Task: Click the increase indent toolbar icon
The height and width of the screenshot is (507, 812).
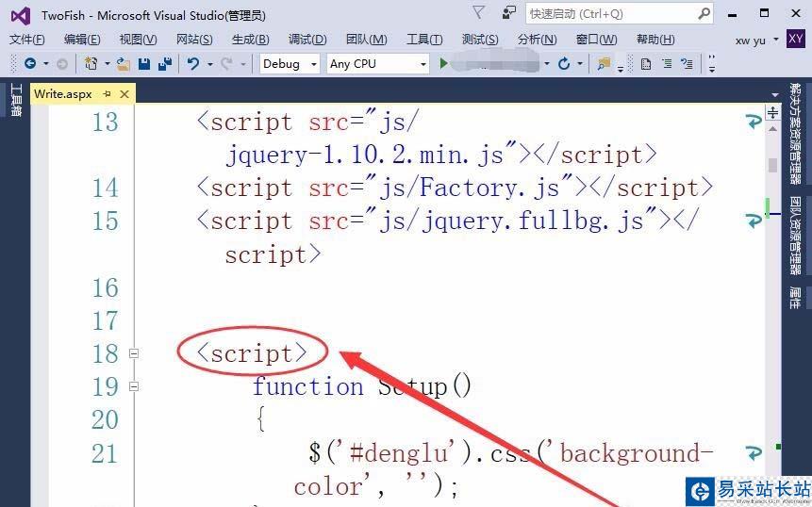Action: tap(667, 64)
